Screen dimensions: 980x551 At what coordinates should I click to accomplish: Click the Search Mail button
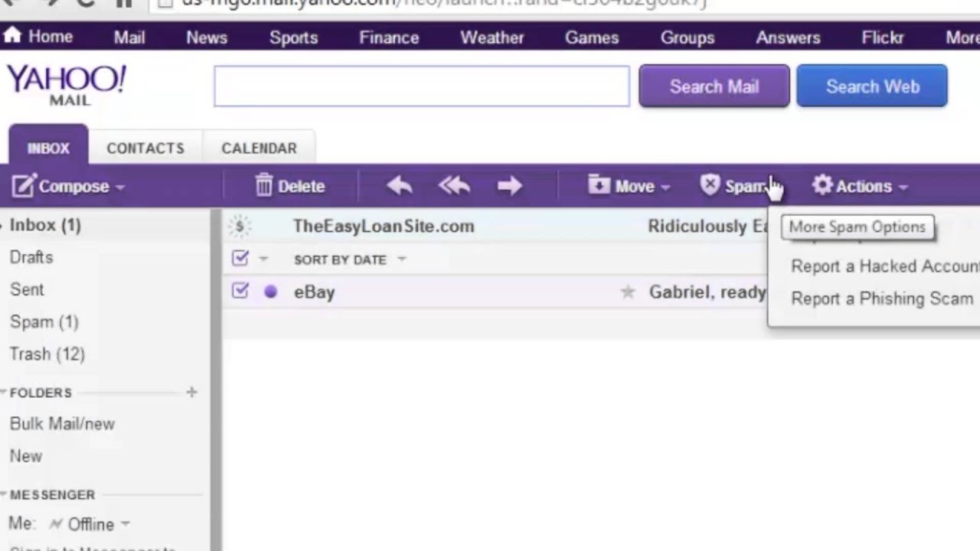(x=714, y=86)
